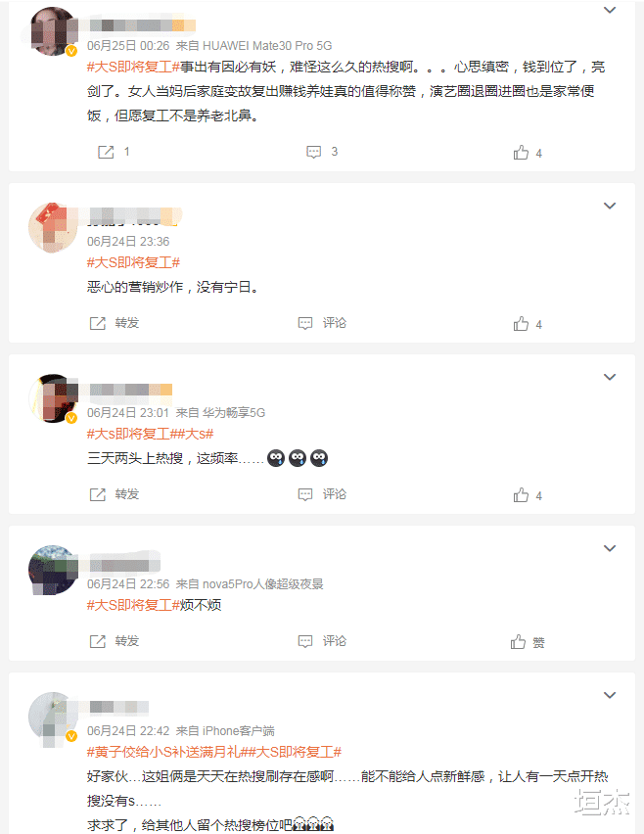
Task: Expand the chevron on the 23:36 post
Action: [610, 208]
